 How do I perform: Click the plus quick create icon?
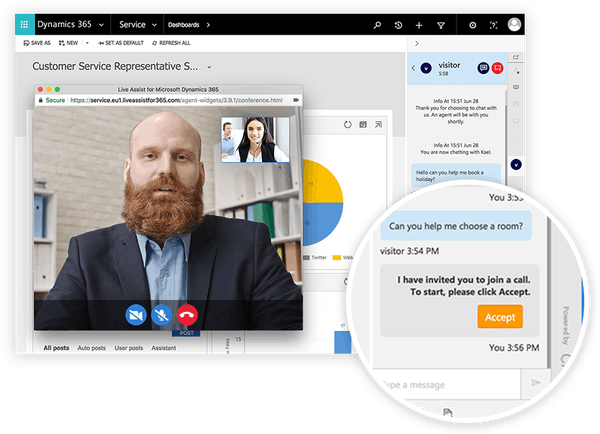(419, 25)
